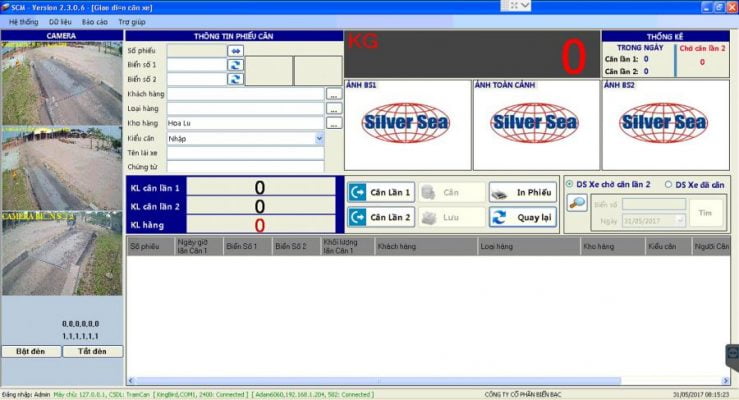Click the ẢNH BS2 image panel

(665, 125)
